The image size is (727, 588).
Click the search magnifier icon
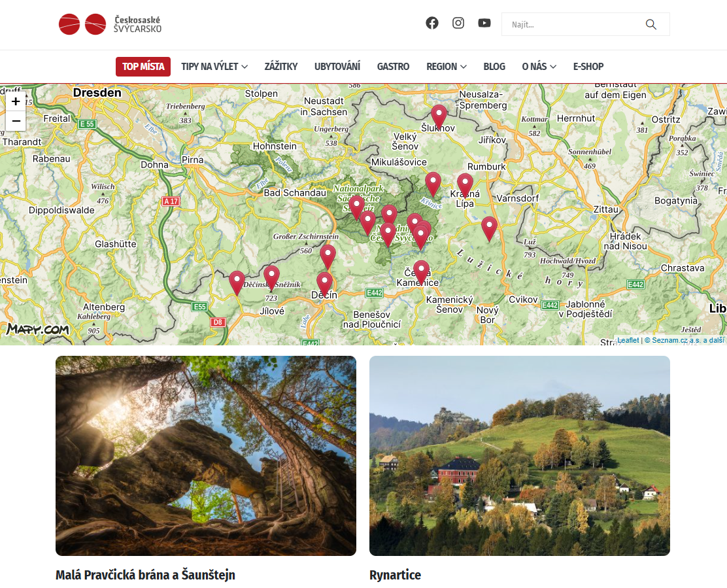[x=651, y=24]
